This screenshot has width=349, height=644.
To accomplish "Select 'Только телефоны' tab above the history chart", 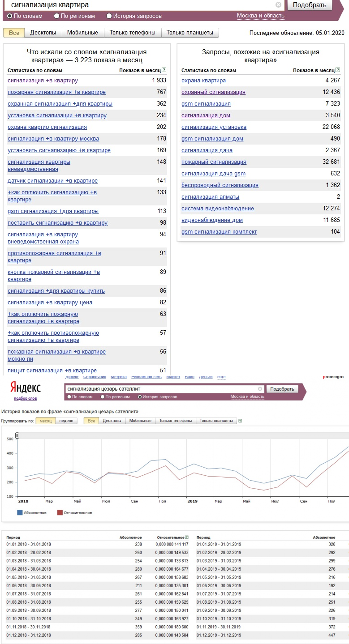I will click(x=175, y=421).
